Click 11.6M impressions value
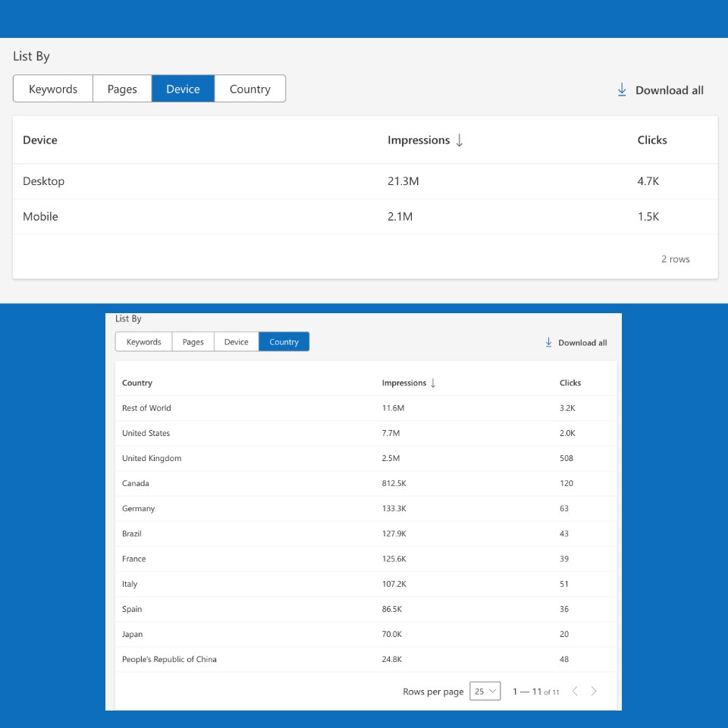The image size is (728, 728). tap(393, 408)
